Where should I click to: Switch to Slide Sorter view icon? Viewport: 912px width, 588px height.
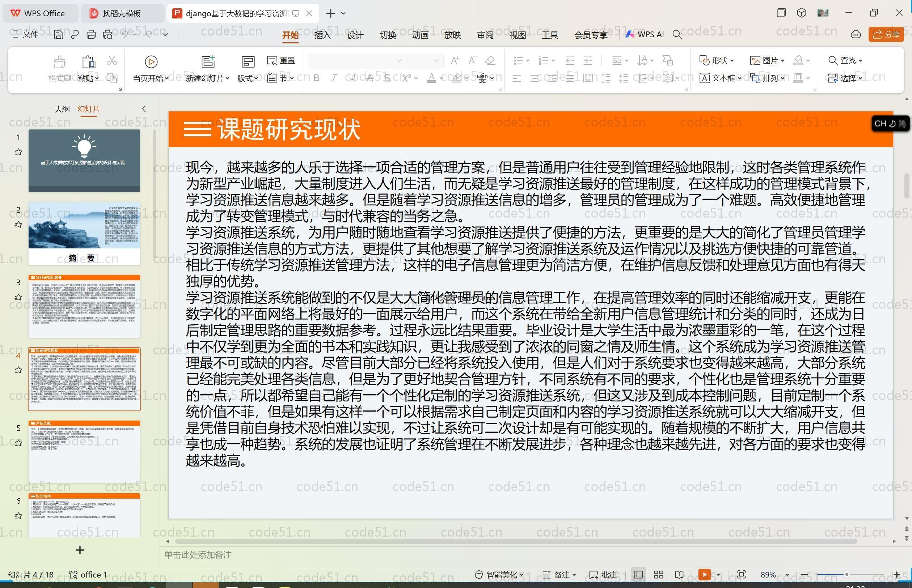pos(659,575)
